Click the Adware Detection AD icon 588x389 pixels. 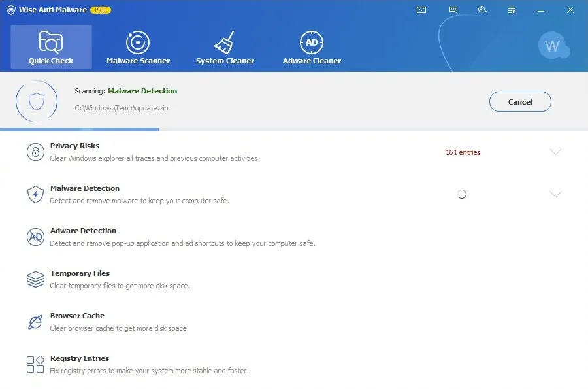click(x=35, y=237)
